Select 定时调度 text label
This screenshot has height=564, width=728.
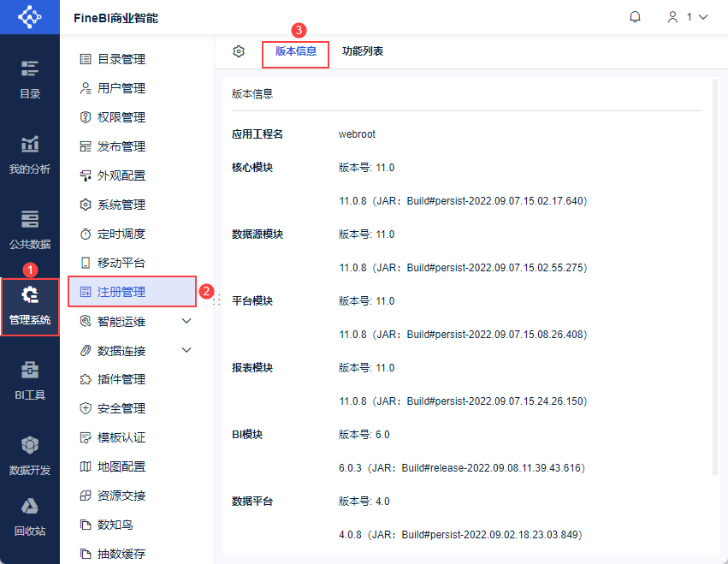[121, 234]
